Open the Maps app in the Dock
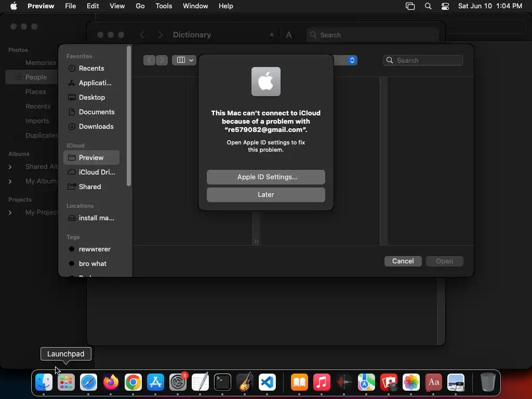This screenshot has width=532, height=399. 366,382
